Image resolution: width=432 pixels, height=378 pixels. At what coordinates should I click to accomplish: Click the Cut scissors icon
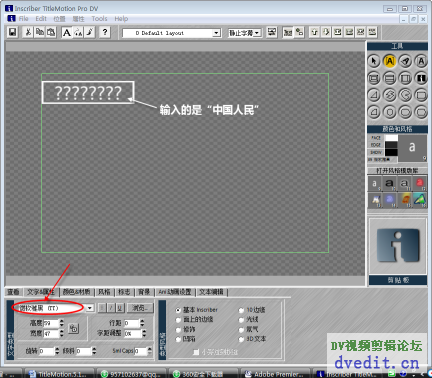[28, 32]
